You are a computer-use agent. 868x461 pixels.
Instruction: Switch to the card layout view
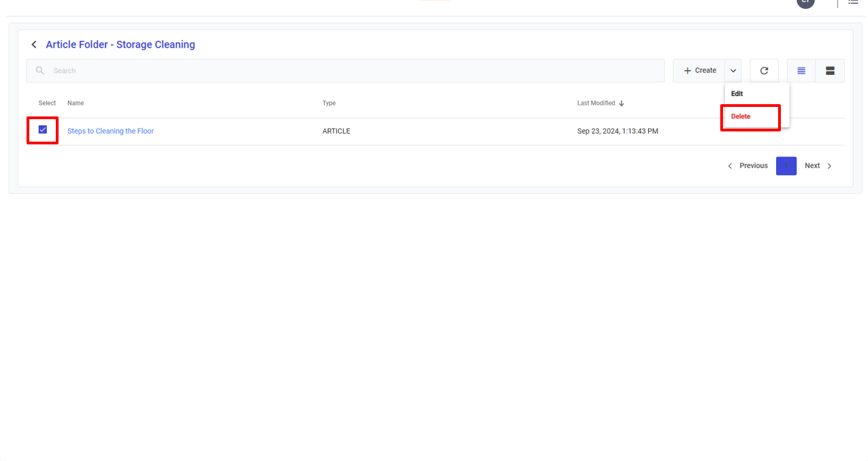pos(830,71)
